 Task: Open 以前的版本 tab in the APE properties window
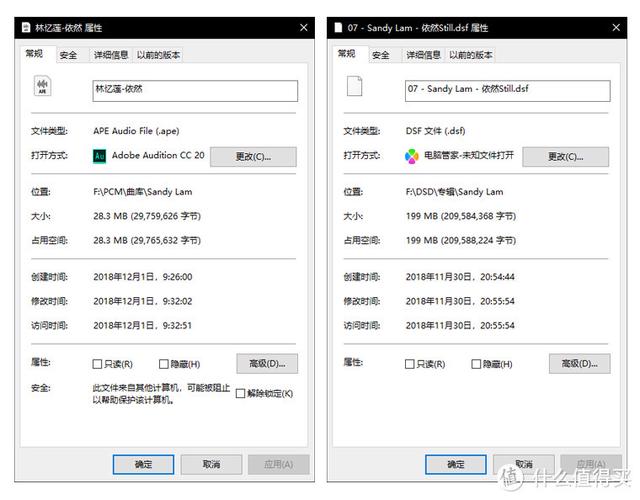point(158,55)
